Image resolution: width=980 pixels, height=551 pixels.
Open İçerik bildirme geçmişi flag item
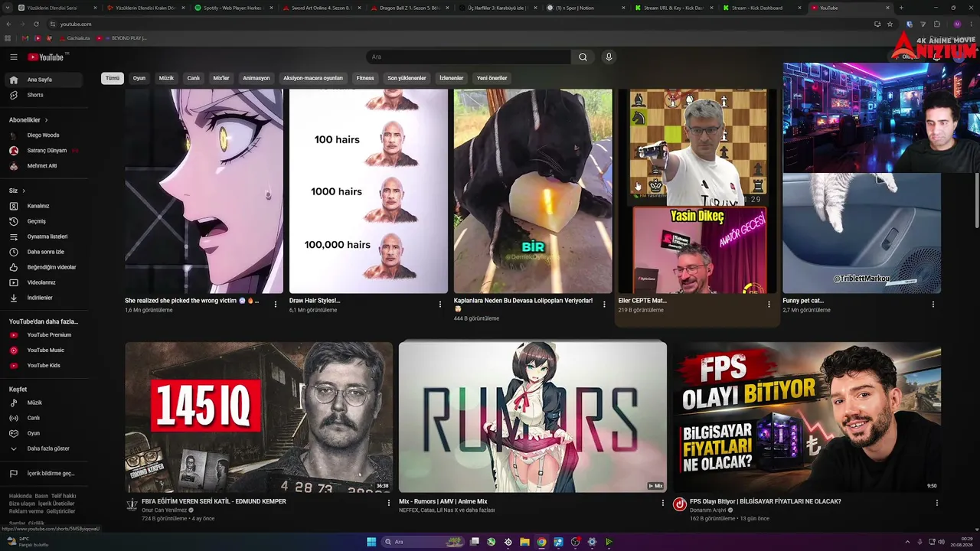43,474
